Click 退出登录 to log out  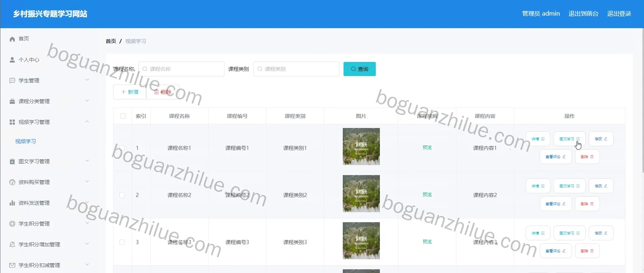coord(619,14)
